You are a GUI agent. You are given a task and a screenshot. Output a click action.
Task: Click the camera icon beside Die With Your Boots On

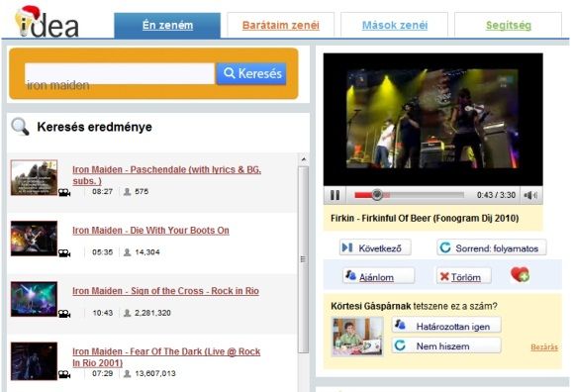(x=64, y=252)
